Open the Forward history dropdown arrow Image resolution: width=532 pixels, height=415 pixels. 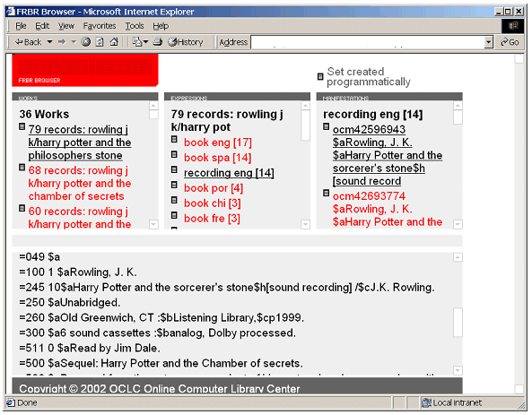(x=74, y=42)
